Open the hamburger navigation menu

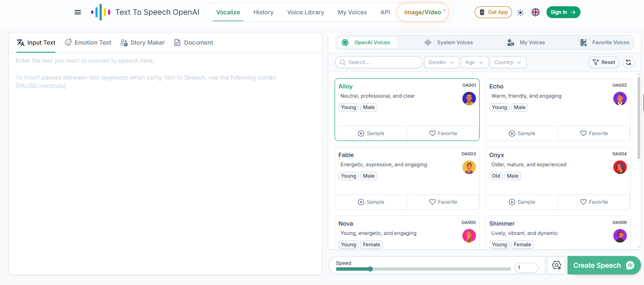point(78,12)
